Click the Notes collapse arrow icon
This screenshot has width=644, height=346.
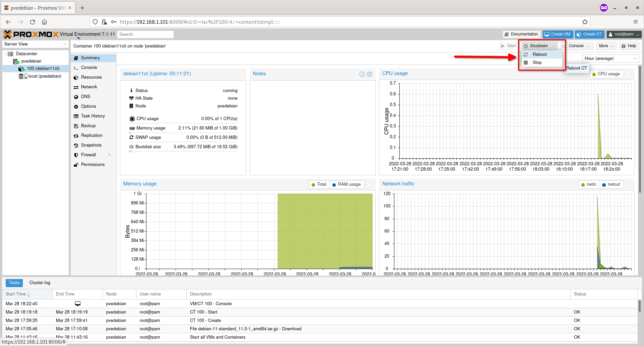coord(362,74)
